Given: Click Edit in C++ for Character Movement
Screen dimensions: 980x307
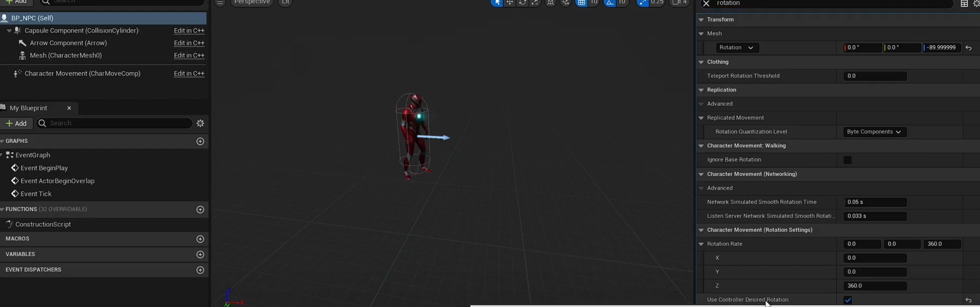Looking at the screenshot, I should pyautogui.click(x=189, y=74).
